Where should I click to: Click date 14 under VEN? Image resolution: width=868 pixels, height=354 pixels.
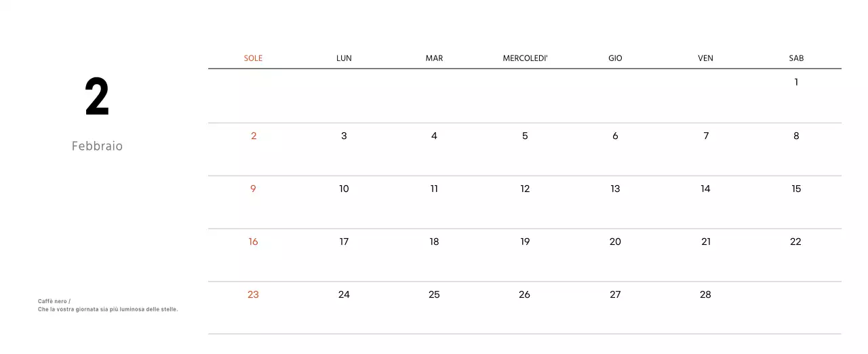[705, 189]
